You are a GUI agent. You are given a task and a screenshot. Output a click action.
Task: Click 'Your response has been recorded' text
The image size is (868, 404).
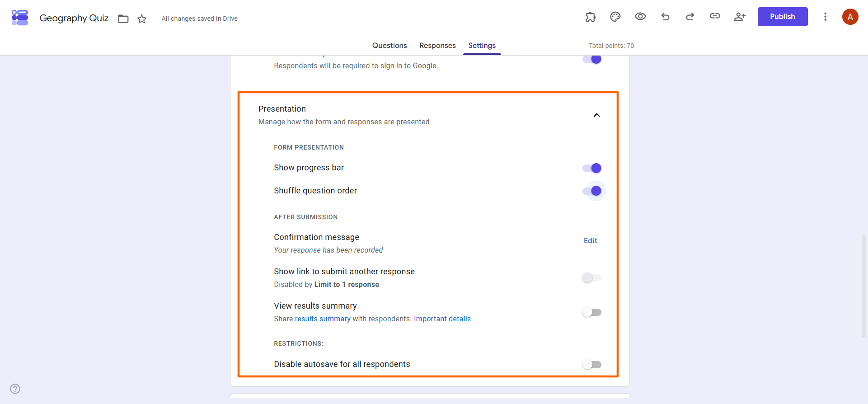tap(328, 250)
